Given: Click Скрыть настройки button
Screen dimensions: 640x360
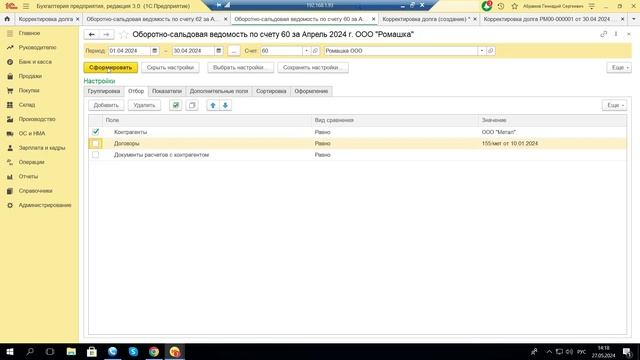Looking at the screenshot, I should [170, 67].
